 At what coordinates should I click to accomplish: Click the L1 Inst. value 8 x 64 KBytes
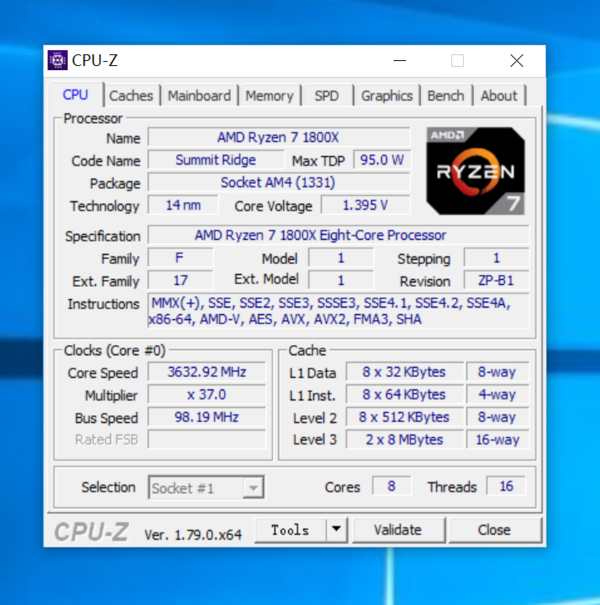tap(404, 395)
